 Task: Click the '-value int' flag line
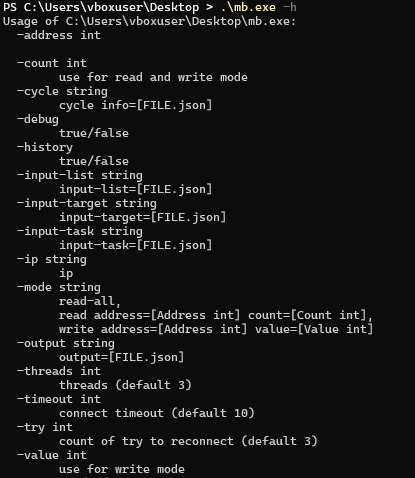coord(52,455)
